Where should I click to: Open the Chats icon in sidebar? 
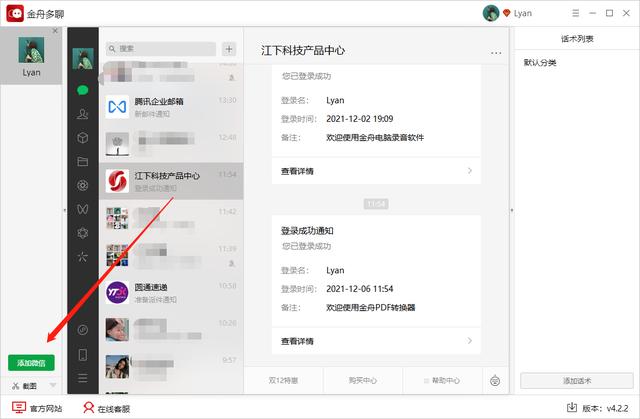[83, 90]
